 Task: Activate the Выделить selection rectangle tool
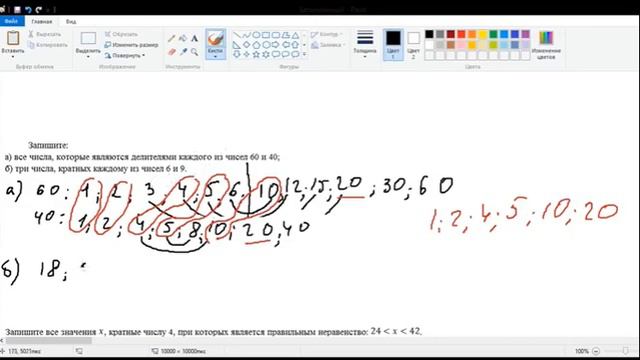click(88, 38)
